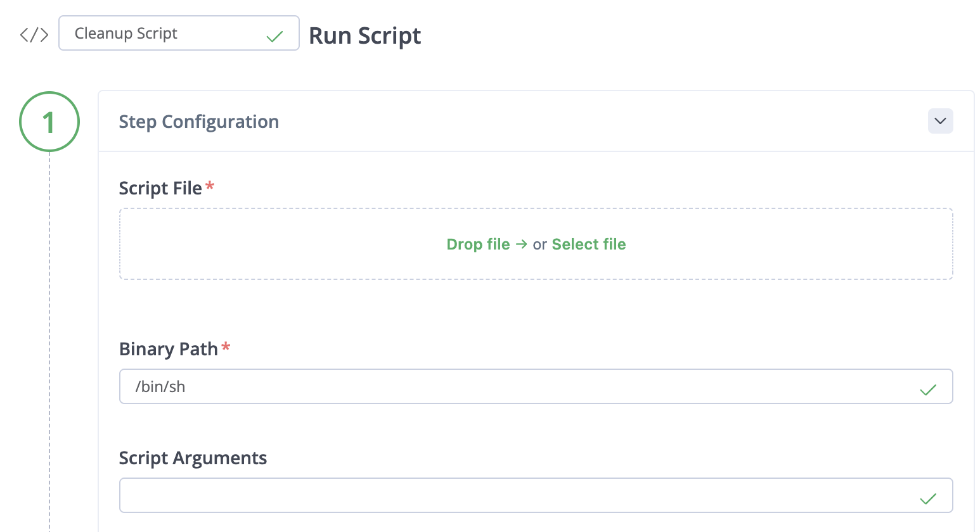The width and height of the screenshot is (980, 532).
Task: Click the Binary Path label
Action: click(168, 349)
